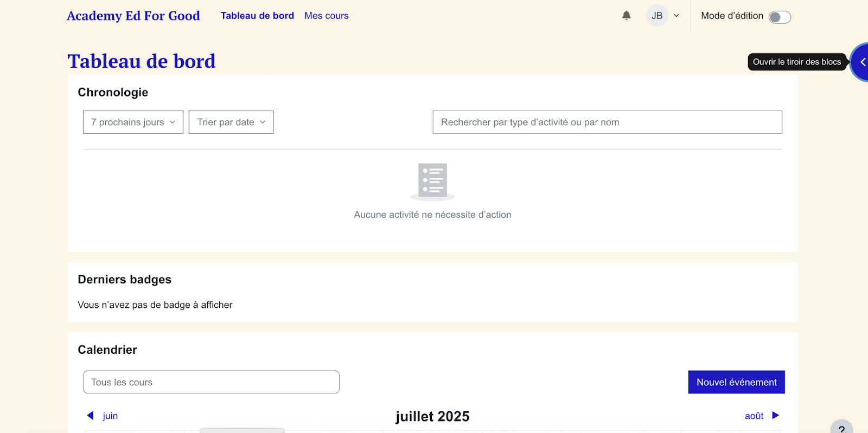Open the block drawer arrow
The height and width of the screenshot is (433, 868).
coord(861,62)
